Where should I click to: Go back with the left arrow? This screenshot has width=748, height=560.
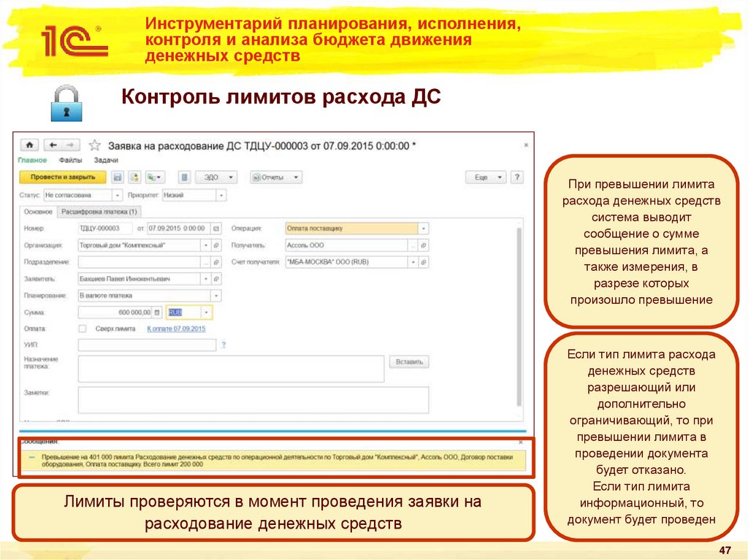(x=53, y=145)
